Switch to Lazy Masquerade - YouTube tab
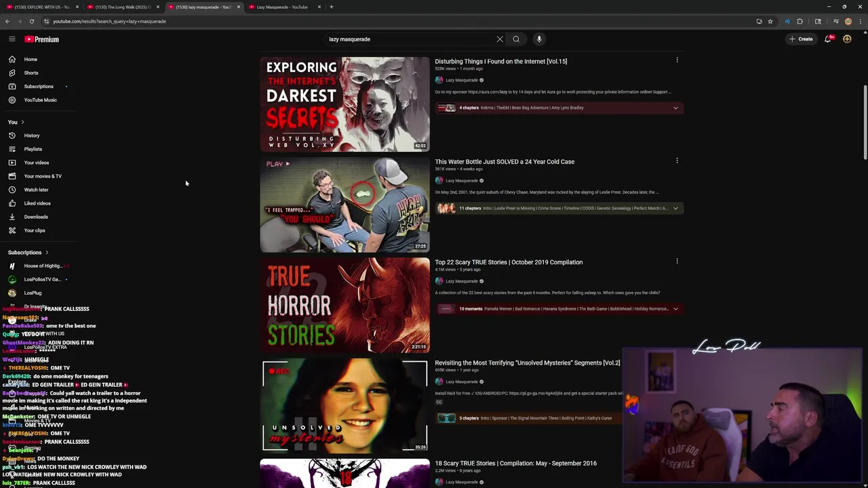This screenshot has height=488, width=868. pyautogui.click(x=281, y=7)
